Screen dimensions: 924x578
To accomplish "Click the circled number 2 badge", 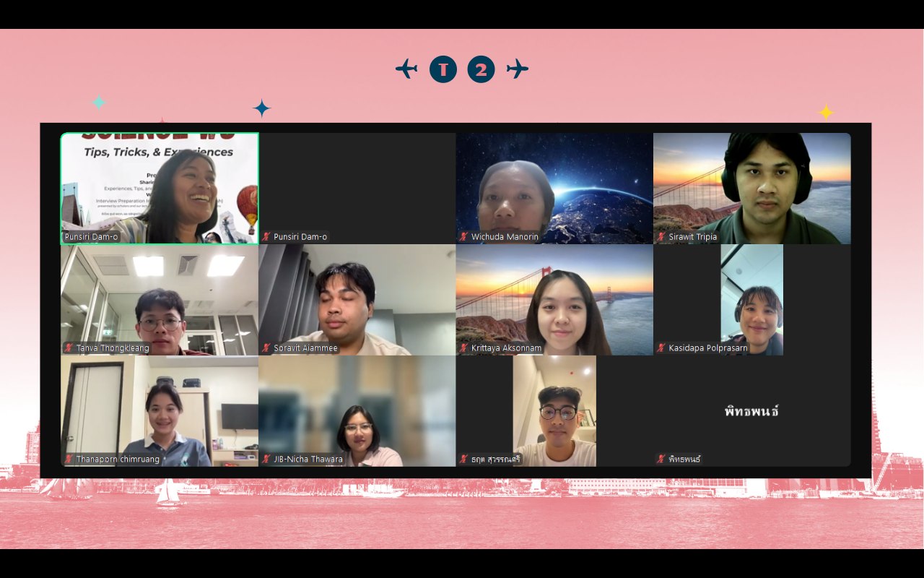I will pyautogui.click(x=481, y=69).
